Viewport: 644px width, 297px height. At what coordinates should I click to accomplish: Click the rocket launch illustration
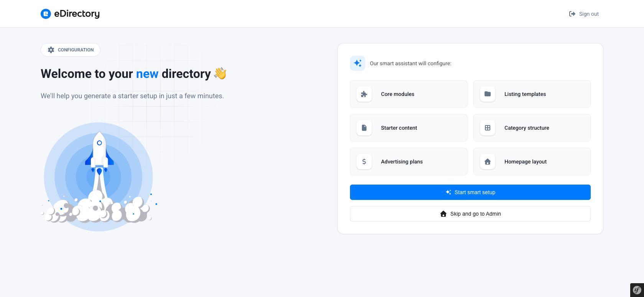[99, 177]
